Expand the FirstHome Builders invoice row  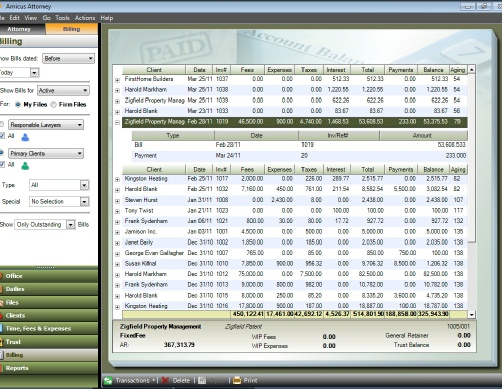pyautogui.click(x=117, y=80)
